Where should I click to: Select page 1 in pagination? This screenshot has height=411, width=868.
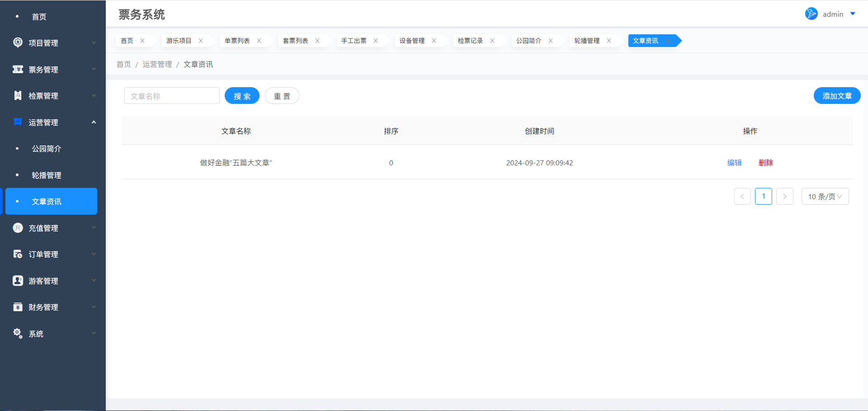(x=764, y=196)
